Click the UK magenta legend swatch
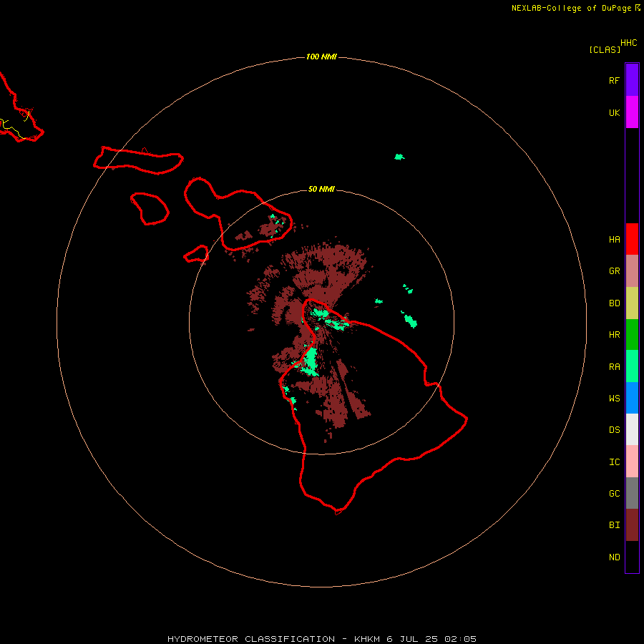644x644 pixels. coord(632,112)
